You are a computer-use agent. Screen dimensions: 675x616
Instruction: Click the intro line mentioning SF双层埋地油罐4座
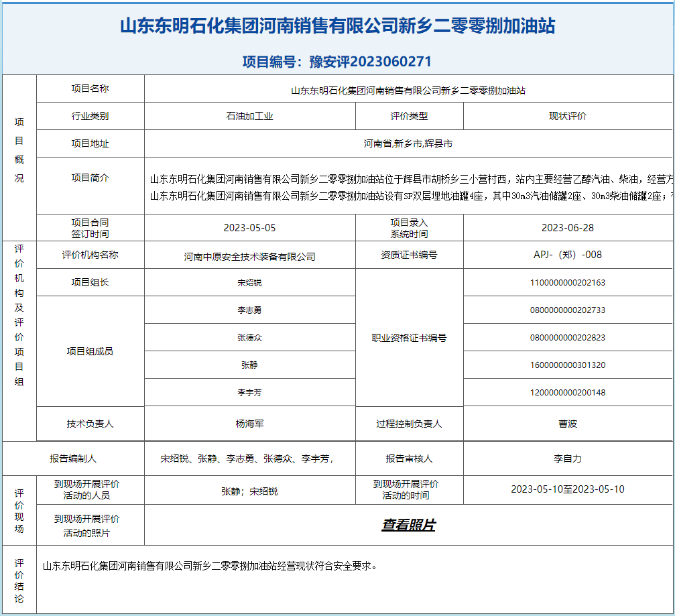pos(412,196)
